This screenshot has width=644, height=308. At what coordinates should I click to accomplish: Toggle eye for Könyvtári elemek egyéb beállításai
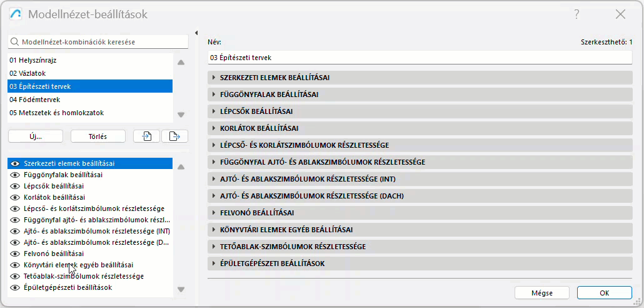tap(15, 265)
